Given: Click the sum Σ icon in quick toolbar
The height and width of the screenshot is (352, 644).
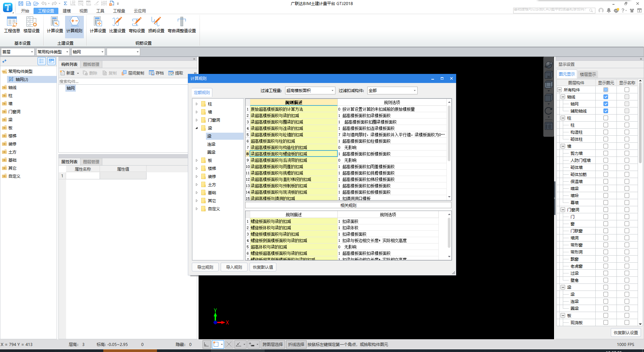Looking at the screenshot, I should [65, 3].
